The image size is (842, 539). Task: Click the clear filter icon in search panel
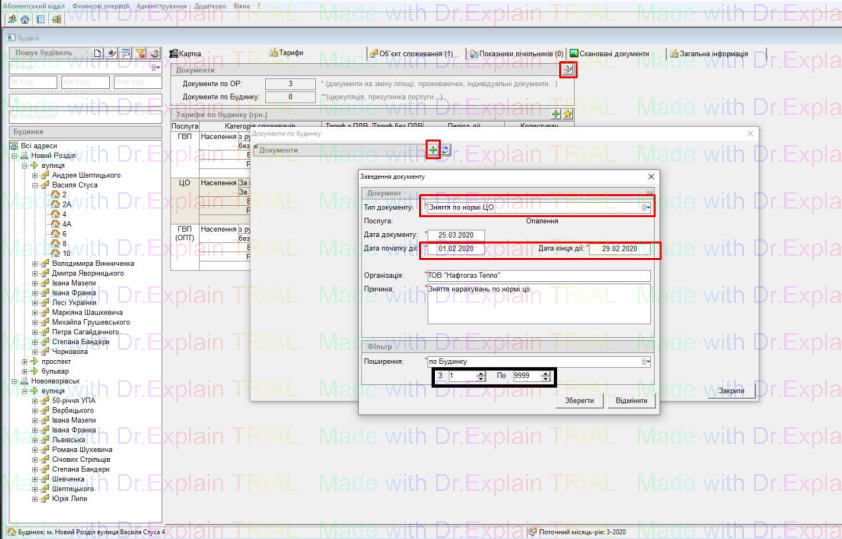[141, 53]
